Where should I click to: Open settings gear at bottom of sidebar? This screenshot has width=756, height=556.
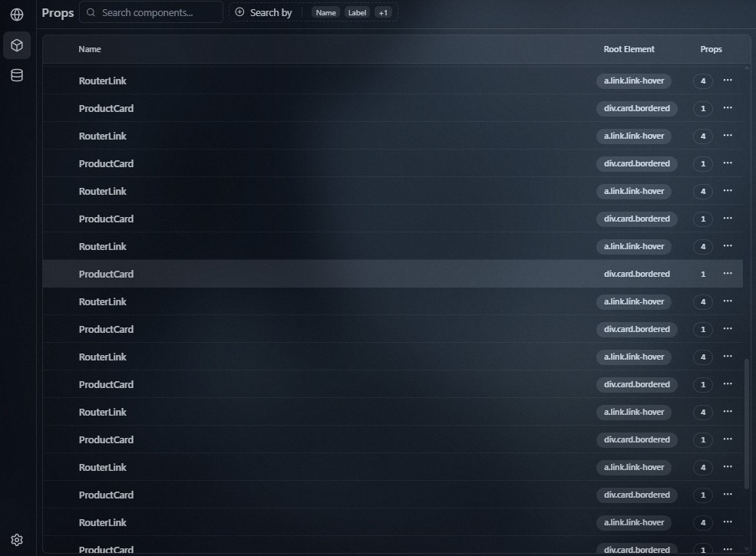pyautogui.click(x=17, y=540)
